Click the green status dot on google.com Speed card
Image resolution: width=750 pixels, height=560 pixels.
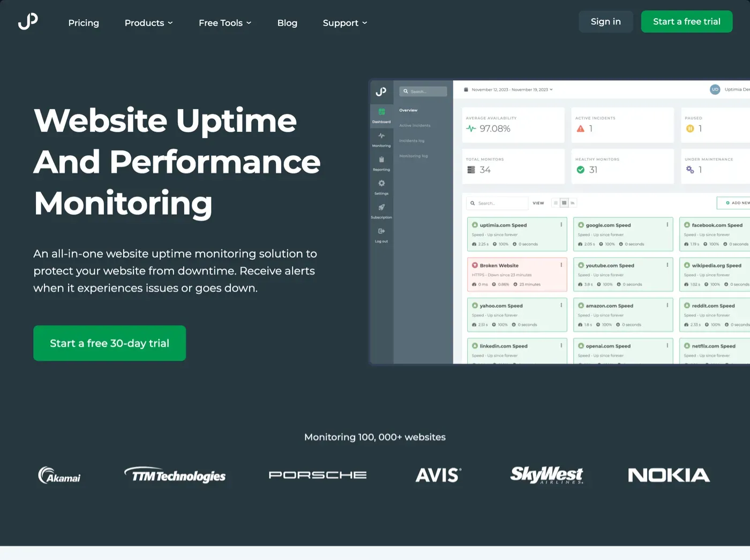tap(581, 225)
